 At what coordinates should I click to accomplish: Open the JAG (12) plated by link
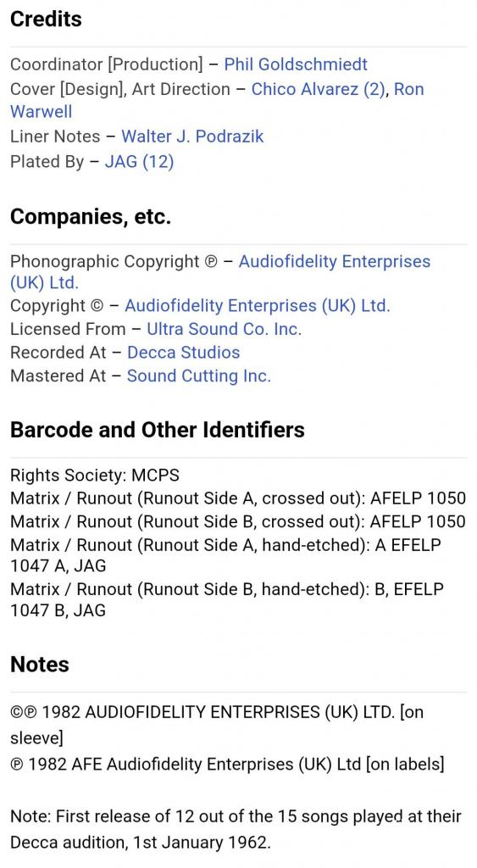139,162
